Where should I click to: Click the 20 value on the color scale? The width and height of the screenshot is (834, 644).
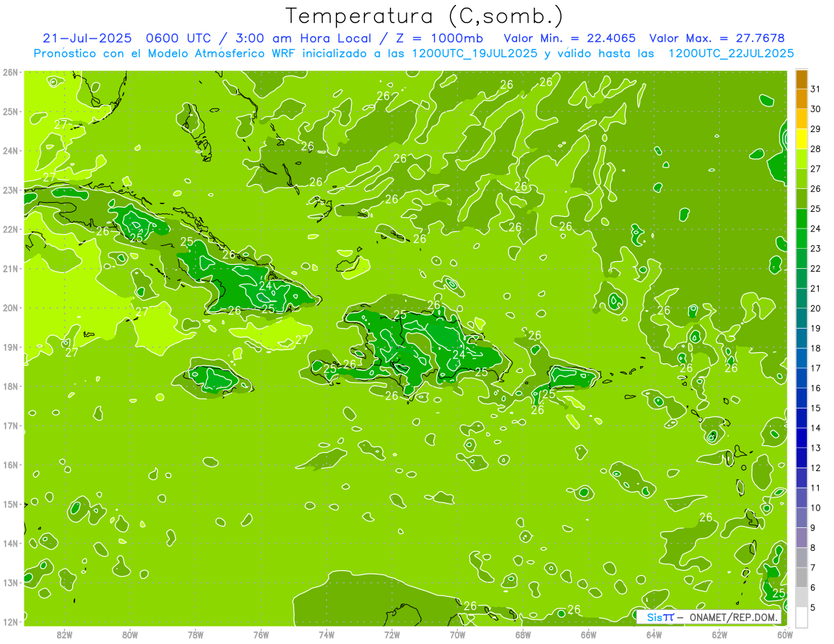pyautogui.click(x=815, y=308)
